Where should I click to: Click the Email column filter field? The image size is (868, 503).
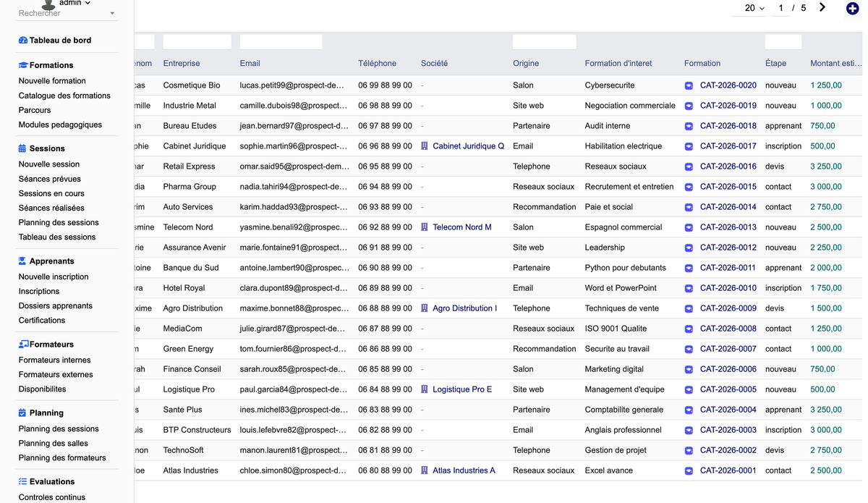(x=281, y=42)
